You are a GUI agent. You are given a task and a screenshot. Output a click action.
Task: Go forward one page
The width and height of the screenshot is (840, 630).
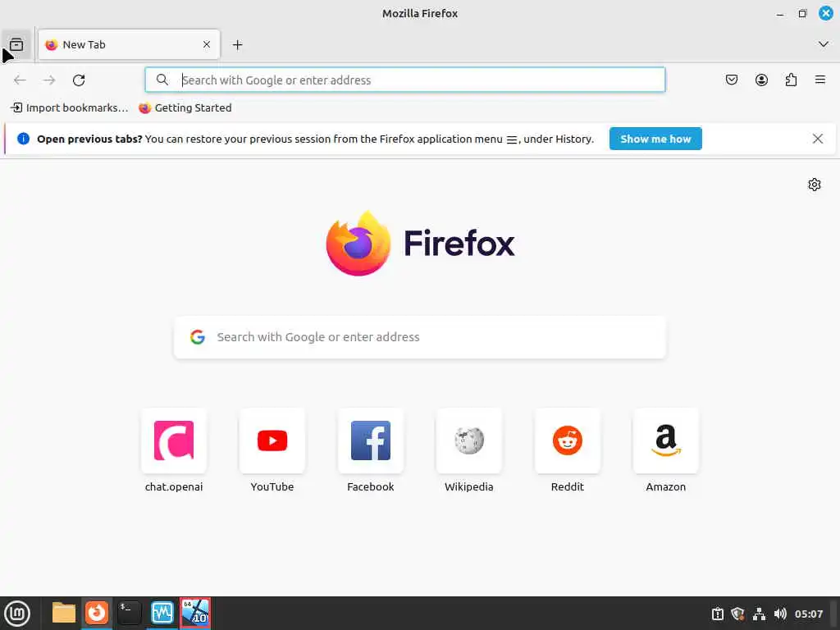[x=49, y=80]
